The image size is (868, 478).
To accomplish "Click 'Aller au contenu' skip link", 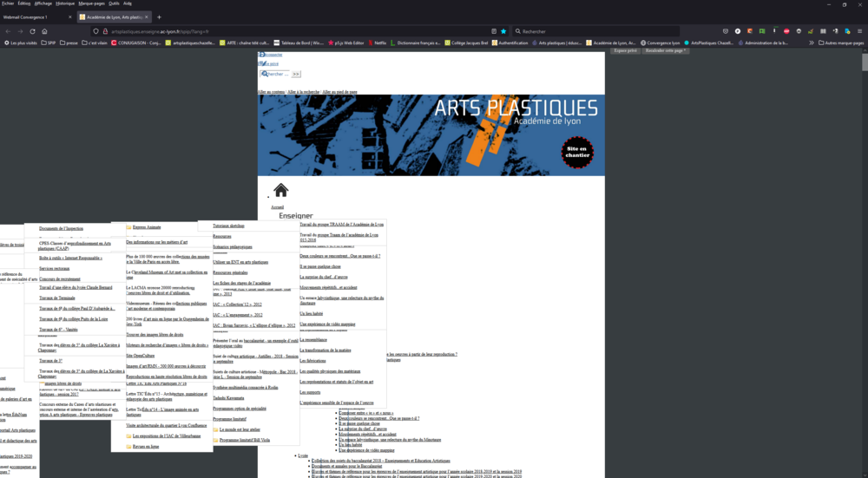I will pos(271,92).
